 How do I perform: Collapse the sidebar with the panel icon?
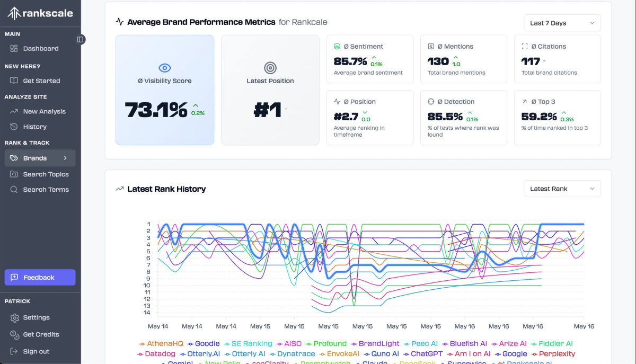(81, 39)
